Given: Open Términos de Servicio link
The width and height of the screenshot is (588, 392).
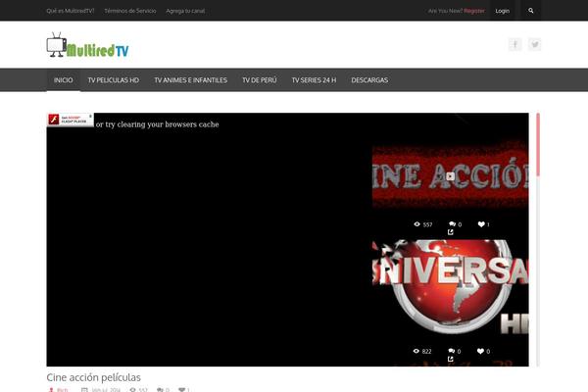Looking at the screenshot, I should (x=130, y=11).
